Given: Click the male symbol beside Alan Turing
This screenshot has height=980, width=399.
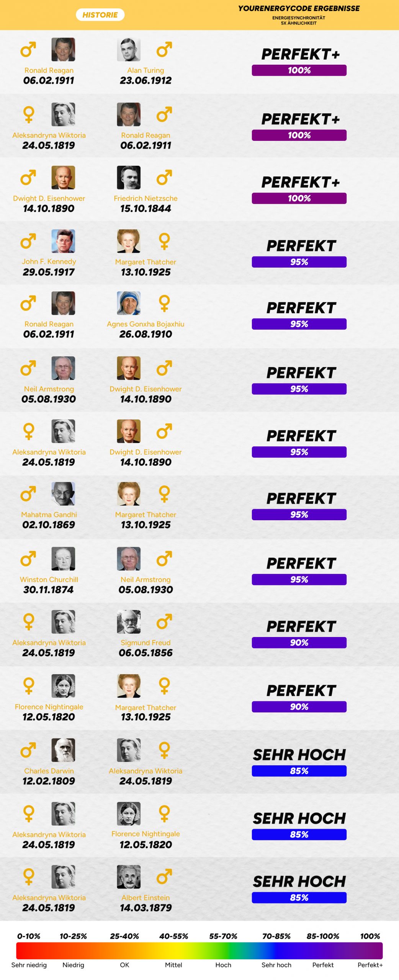Looking at the screenshot, I should coord(164,49).
